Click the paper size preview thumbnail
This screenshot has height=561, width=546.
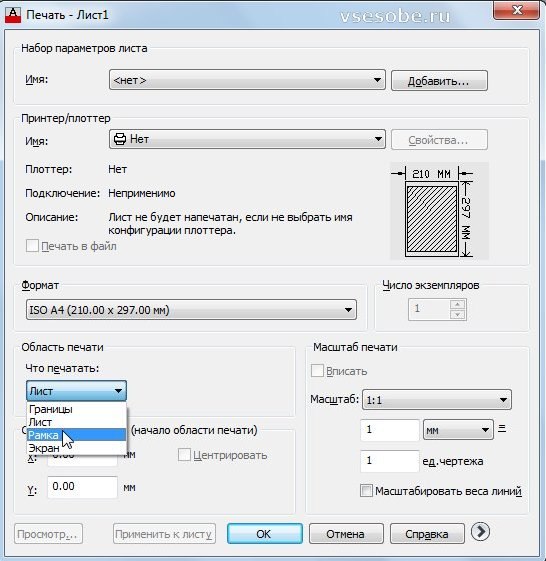439,211
